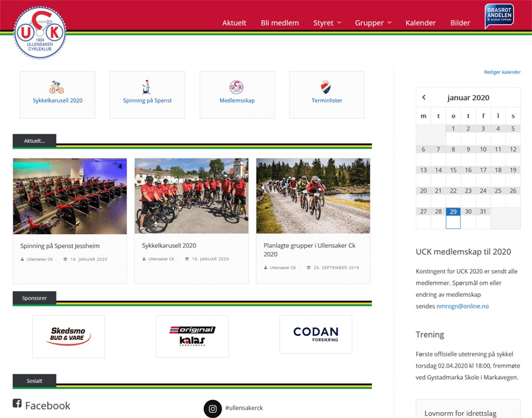Click the Terminlister shield icon
532x418 pixels.
[326, 87]
